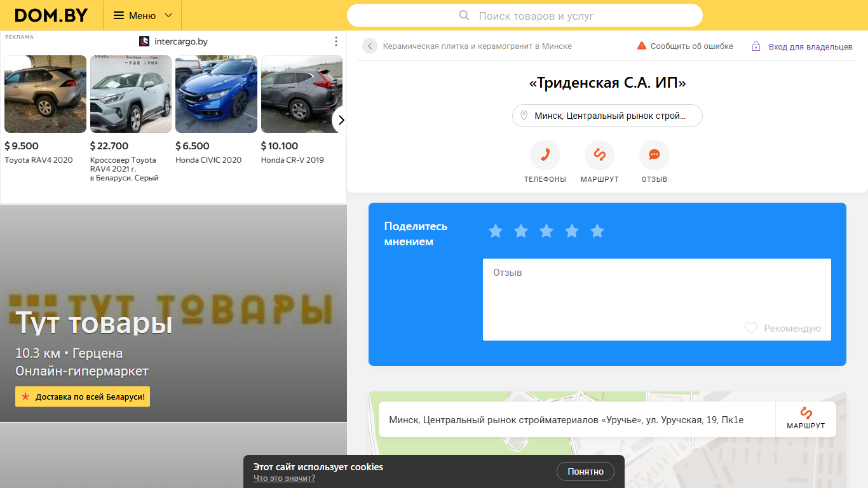Click the Поделитесь мнением heading
868x488 pixels.
coord(416,234)
